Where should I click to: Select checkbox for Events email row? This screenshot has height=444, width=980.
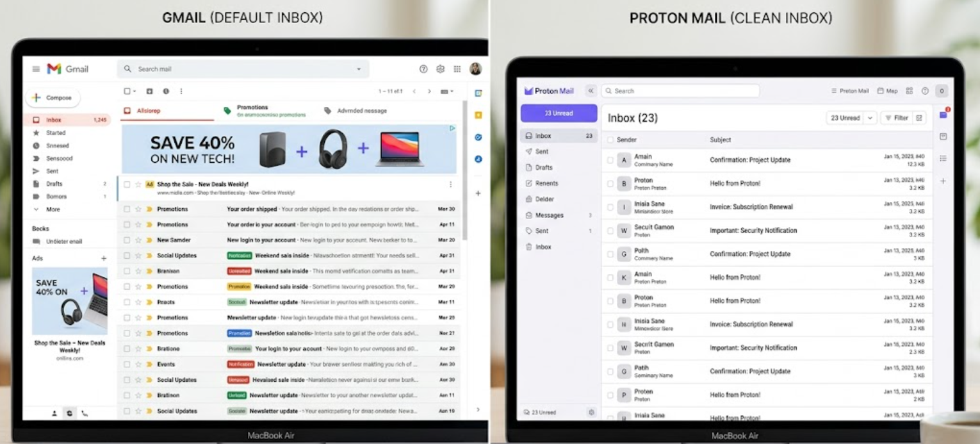pyautogui.click(x=127, y=365)
